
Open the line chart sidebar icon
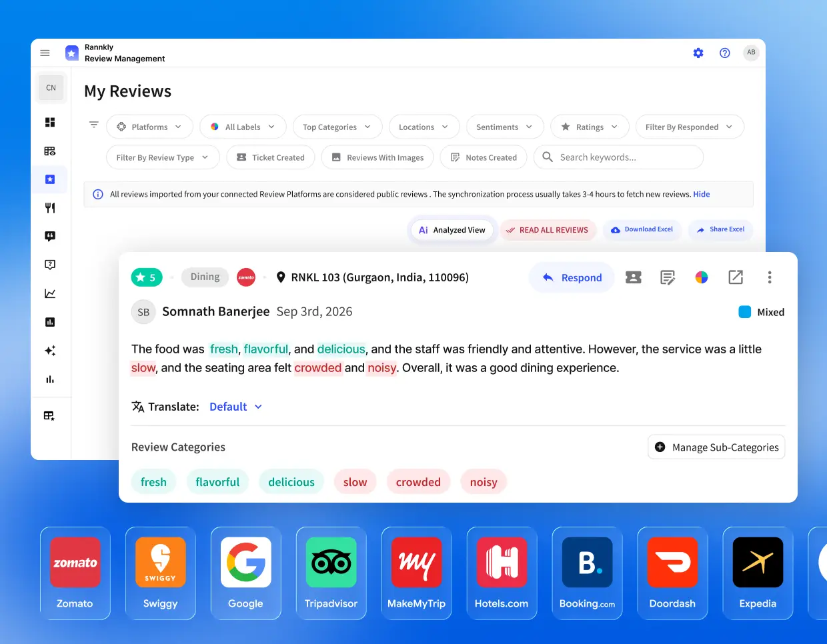point(50,293)
